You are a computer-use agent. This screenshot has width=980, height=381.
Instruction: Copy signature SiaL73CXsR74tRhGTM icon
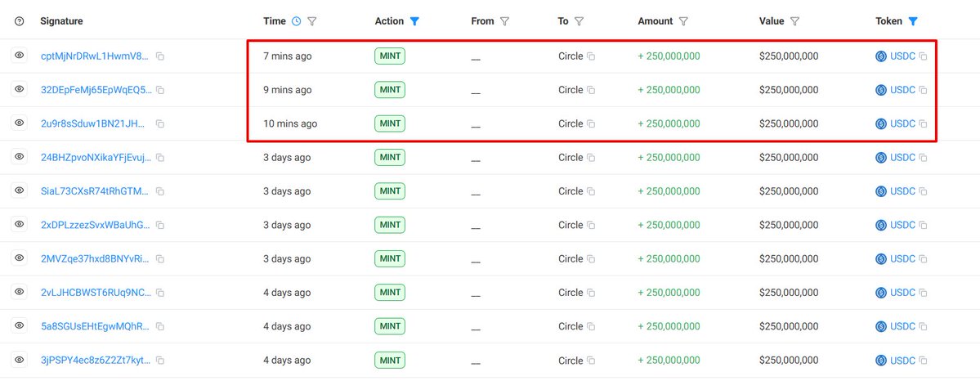click(x=160, y=191)
